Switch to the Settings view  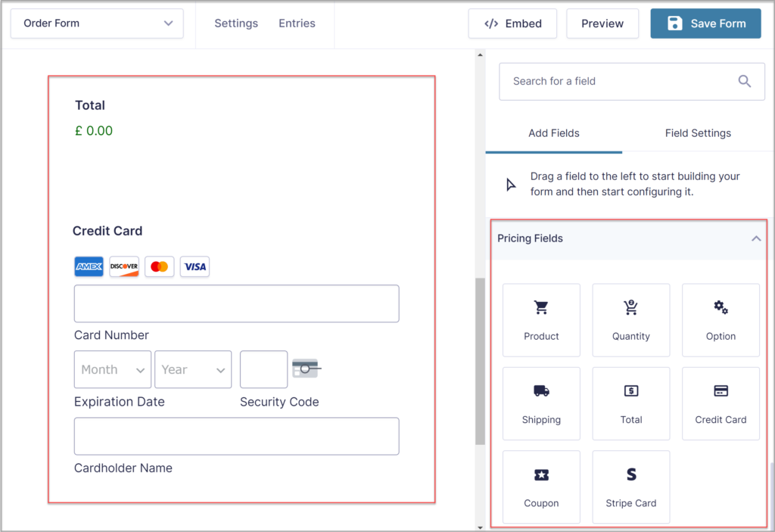235,23
